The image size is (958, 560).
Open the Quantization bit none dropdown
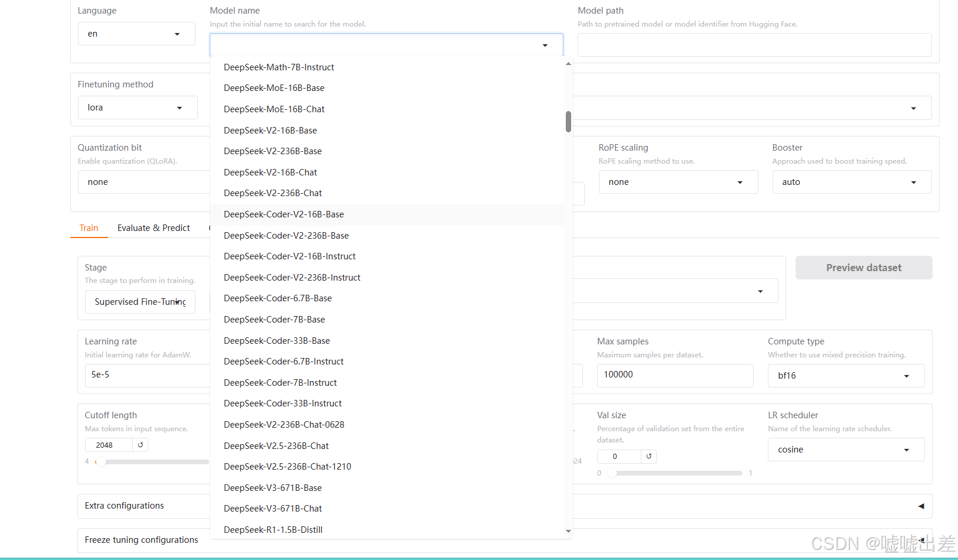click(144, 182)
